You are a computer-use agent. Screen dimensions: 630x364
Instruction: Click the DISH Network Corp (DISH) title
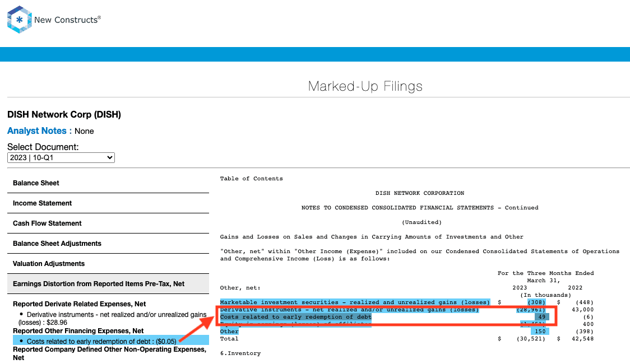click(64, 114)
